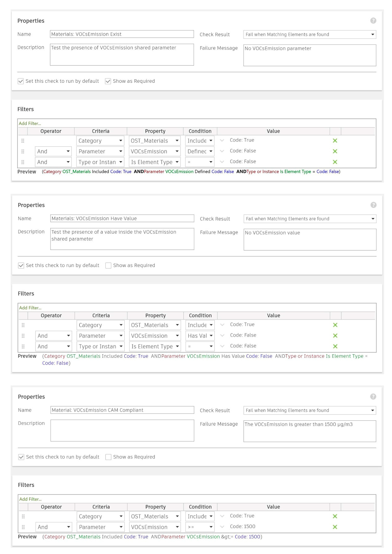This screenshot has height=554, width=392.
Task: Grab drag handle of Has Value filter row
Action: pyautogui.click(x=23, y=336)
